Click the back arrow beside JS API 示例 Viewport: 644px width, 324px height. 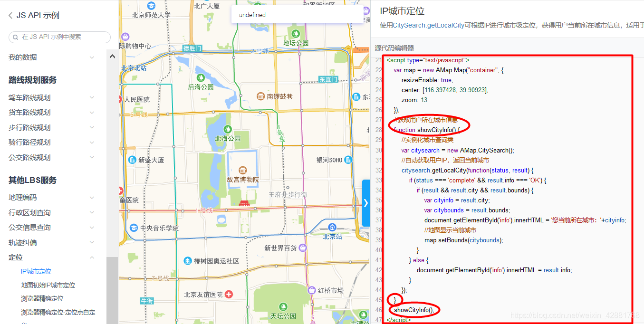tap(10, 15)
